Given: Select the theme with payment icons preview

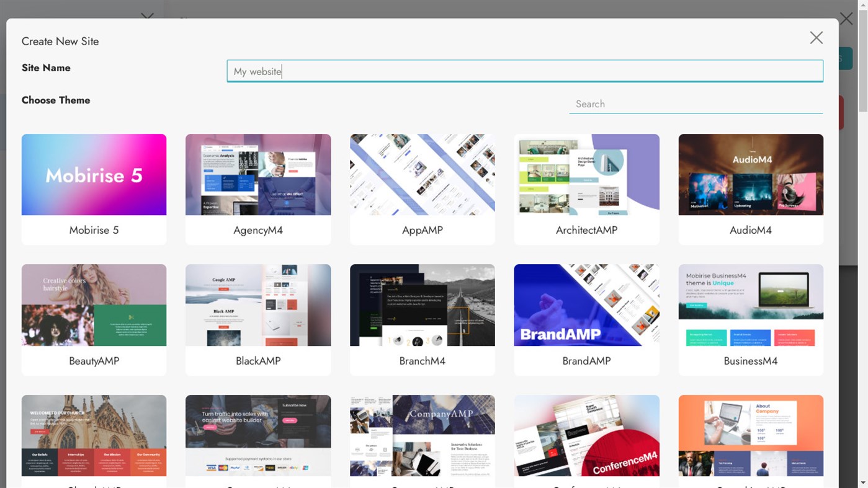Looking at the screenshot, I should 258,434.
